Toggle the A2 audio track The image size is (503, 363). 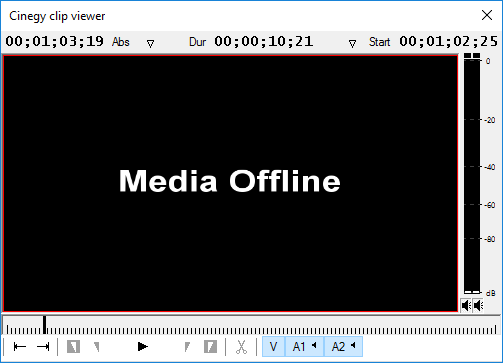pos(343,347)
